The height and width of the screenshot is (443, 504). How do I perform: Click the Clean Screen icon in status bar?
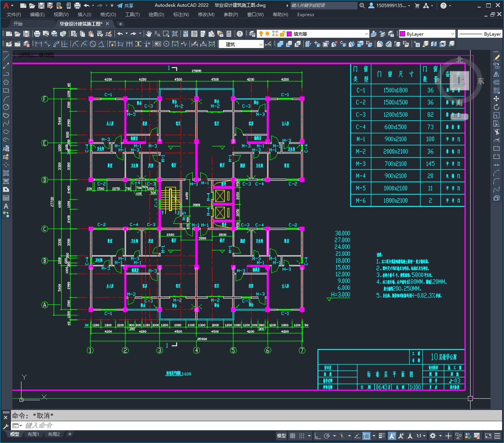(x=488, y=436)
